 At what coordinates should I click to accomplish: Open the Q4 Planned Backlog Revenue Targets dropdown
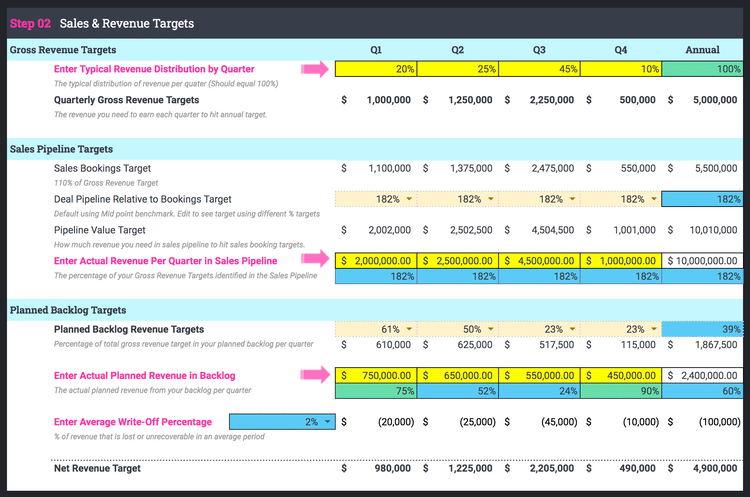pos(654,329)
